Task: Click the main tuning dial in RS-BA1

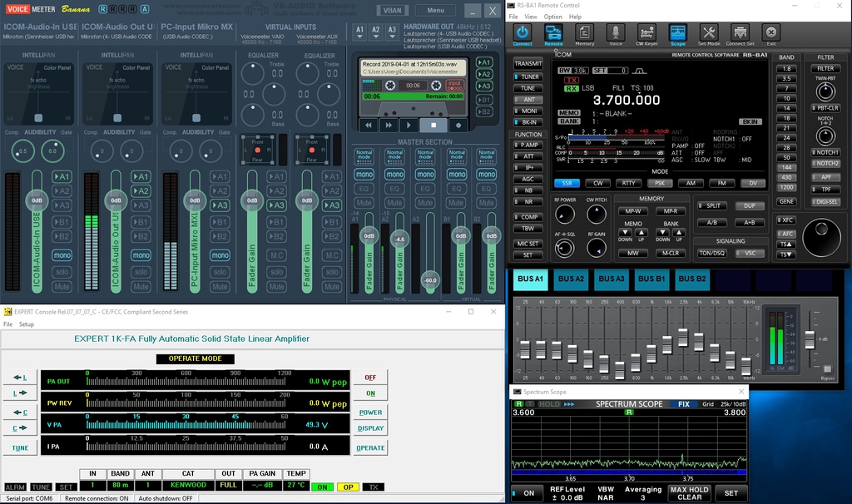Action: point(821,238)
